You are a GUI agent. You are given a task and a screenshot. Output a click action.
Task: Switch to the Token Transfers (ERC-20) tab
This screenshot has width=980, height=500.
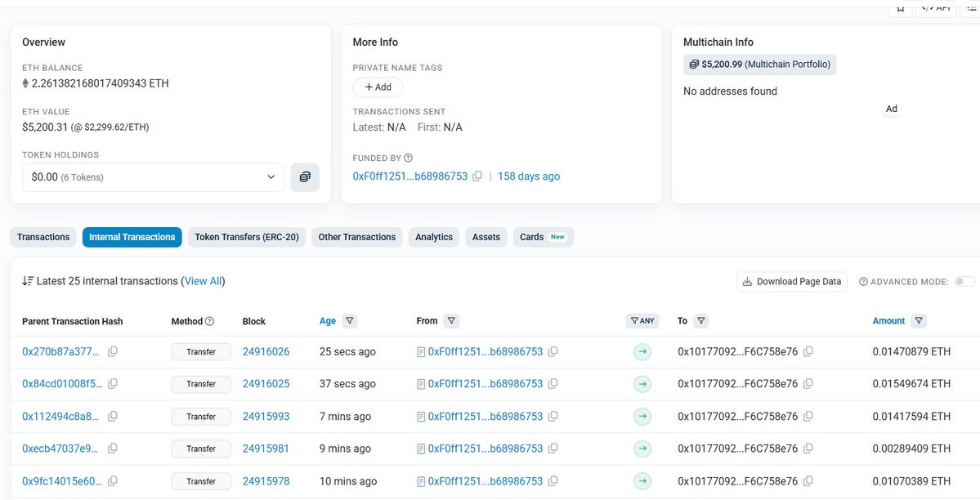247,237
